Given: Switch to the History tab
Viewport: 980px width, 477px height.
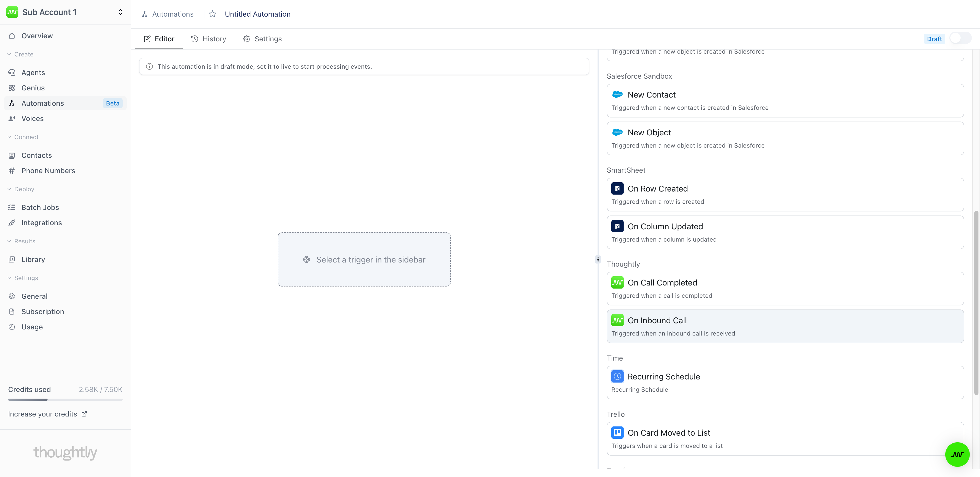Looking at the screenshot, I should (208, 39).
